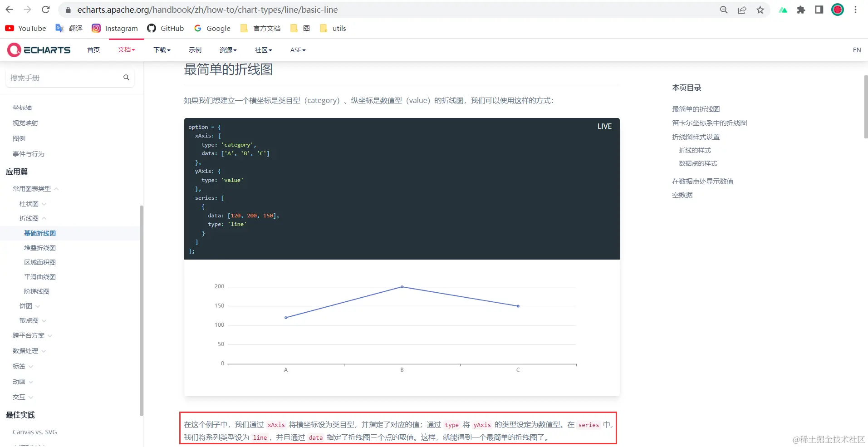Image resolution: width=868 pixels, height=447 pixels.
Task: Open 堆叠折线图 page
Action: pos(40,248)
